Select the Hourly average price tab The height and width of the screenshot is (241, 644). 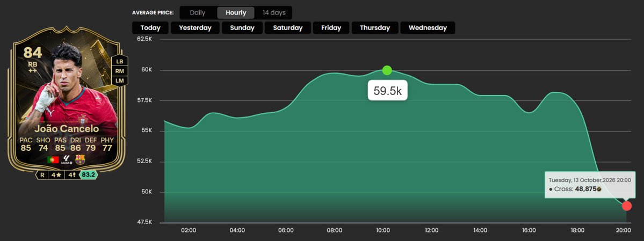point(236,13)
